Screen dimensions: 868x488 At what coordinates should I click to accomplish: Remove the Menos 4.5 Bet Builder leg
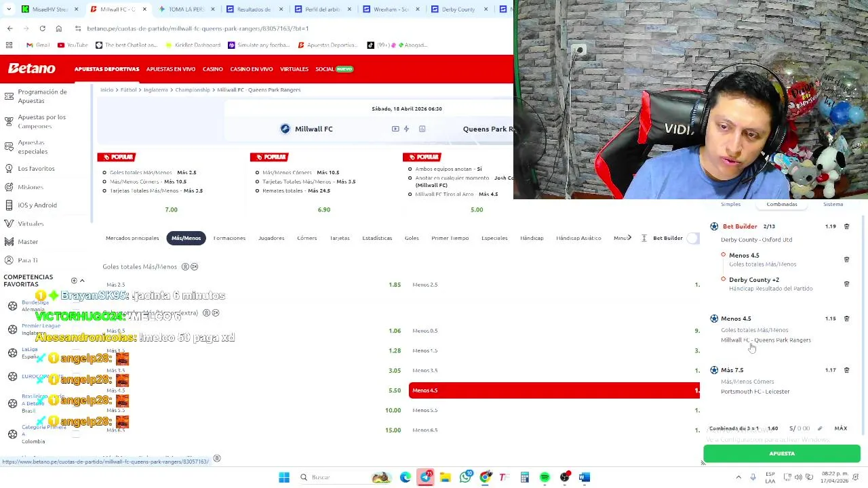click(846, 260)
